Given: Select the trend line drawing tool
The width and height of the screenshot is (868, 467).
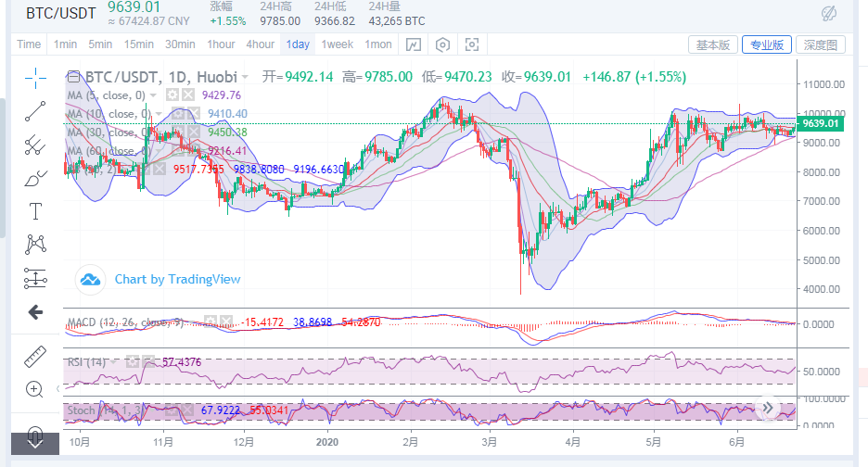Looking at the screenshot, I should point(35,110).
